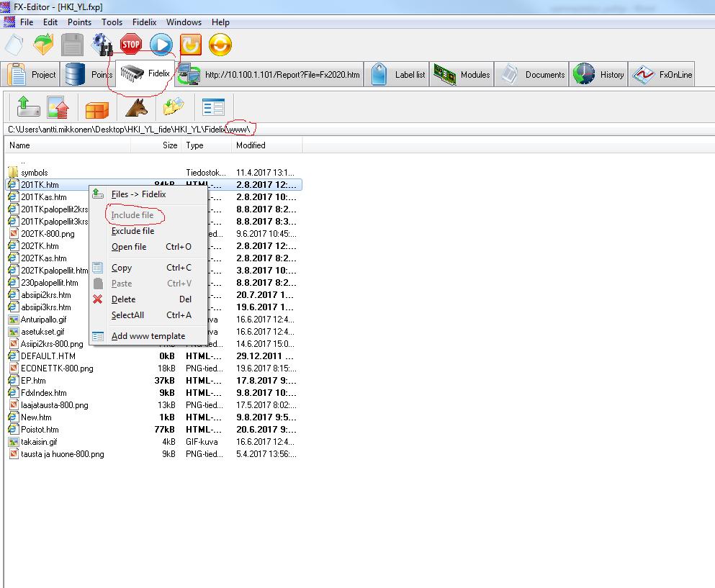Select file Anturipallo.gif
Screen dimensions: 715x588
point(43,320)
